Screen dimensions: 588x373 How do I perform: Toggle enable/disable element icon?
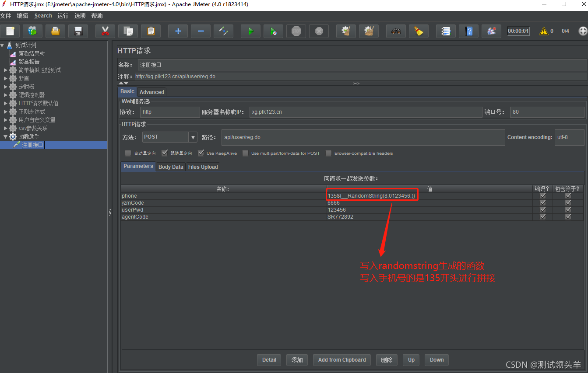tap(223, 31)
